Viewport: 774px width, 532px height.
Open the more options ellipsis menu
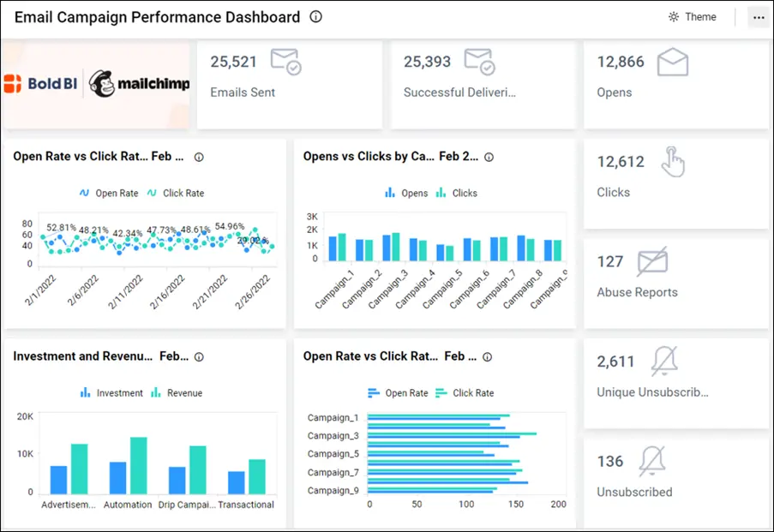[758, 16]
